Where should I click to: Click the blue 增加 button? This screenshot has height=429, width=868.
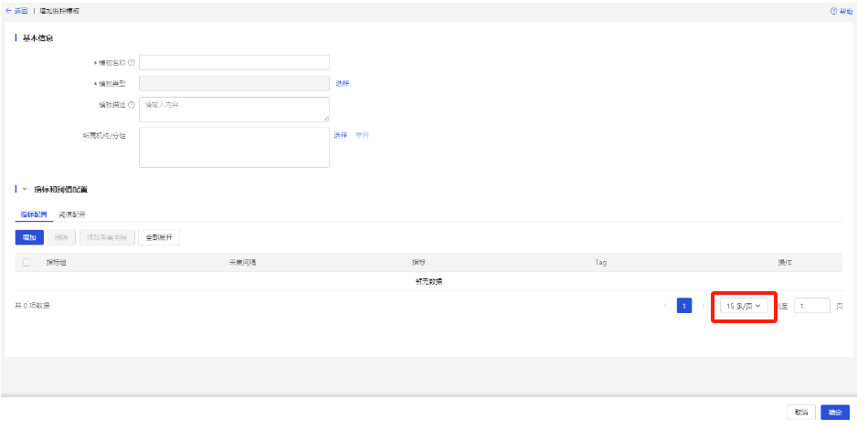pyautogui.click(x=29, y=237)
